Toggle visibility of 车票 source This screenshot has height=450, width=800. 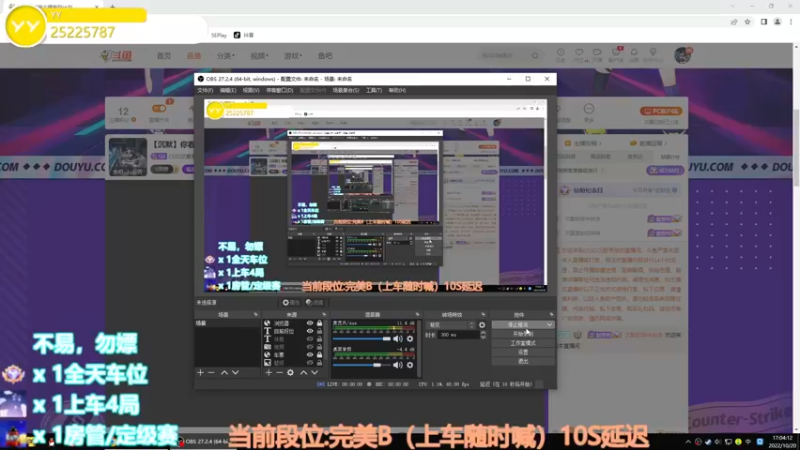(x=310, y=355)
